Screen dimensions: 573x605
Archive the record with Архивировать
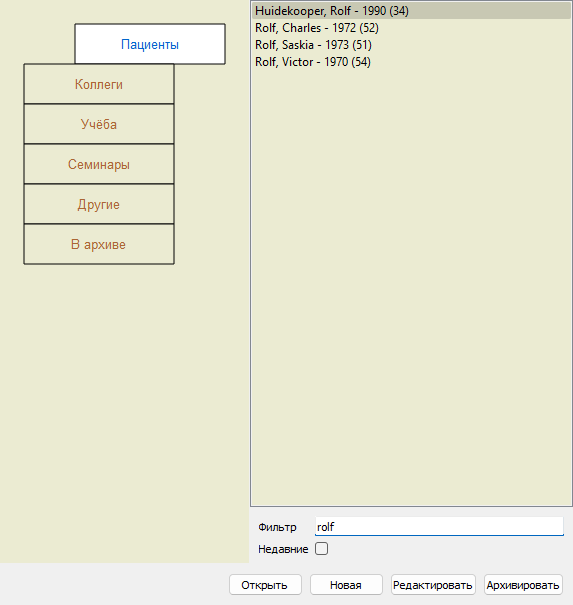pos(523,585)
